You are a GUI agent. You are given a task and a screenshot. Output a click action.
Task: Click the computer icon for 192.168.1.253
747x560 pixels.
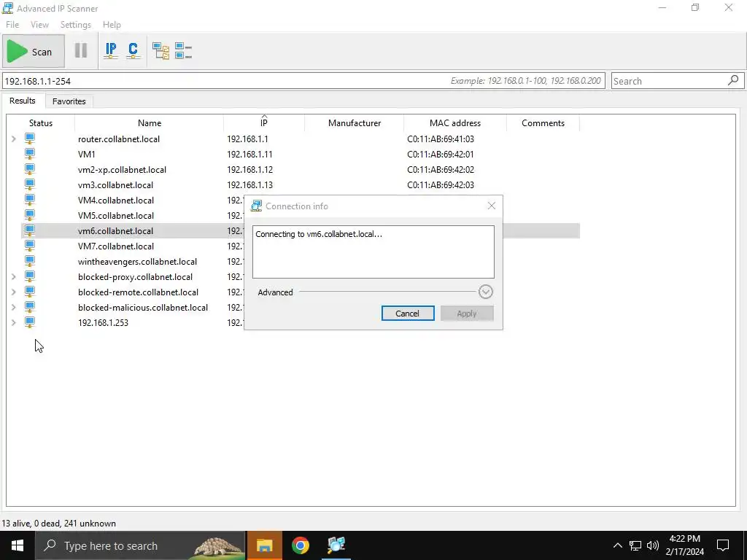coord(29,322)
